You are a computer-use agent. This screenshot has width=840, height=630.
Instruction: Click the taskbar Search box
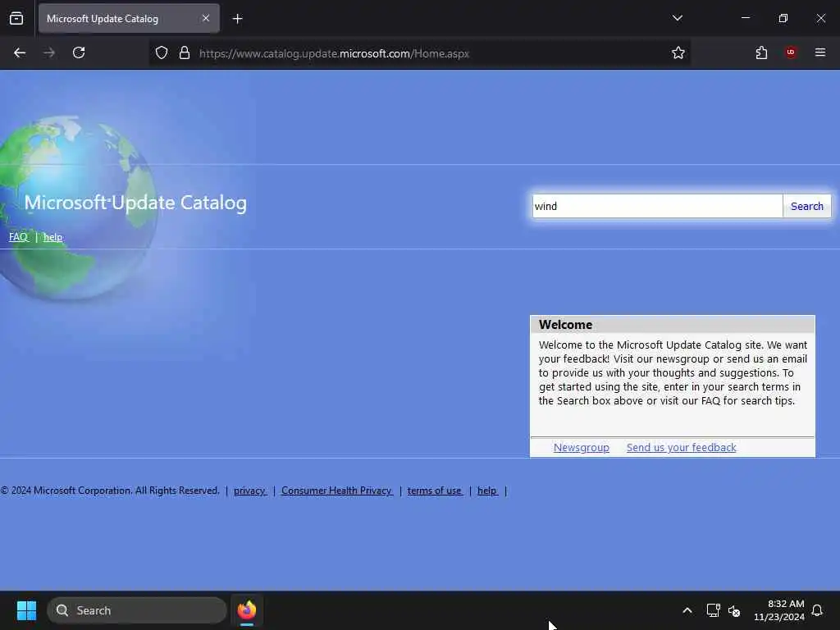point(137,610)
